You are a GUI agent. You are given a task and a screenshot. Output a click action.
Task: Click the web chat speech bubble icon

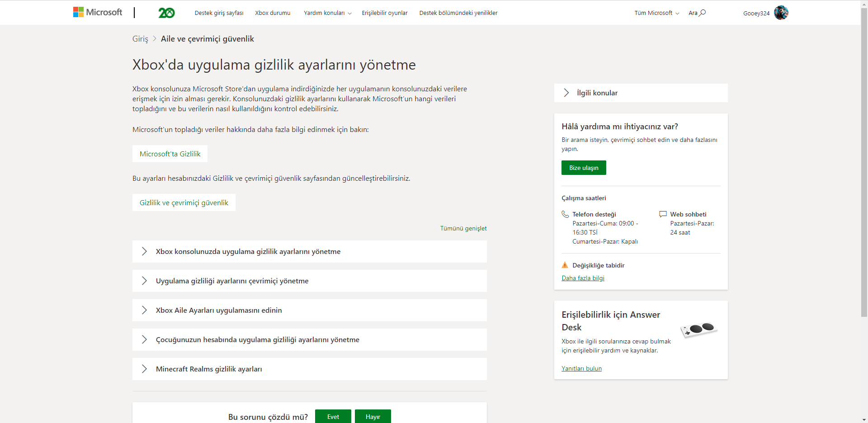point(663,214)
